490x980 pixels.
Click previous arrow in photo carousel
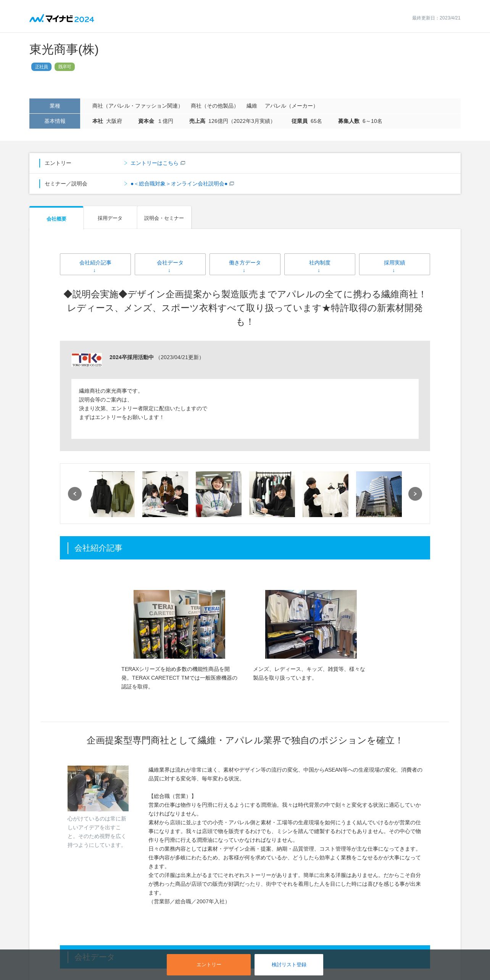[75, 494]
